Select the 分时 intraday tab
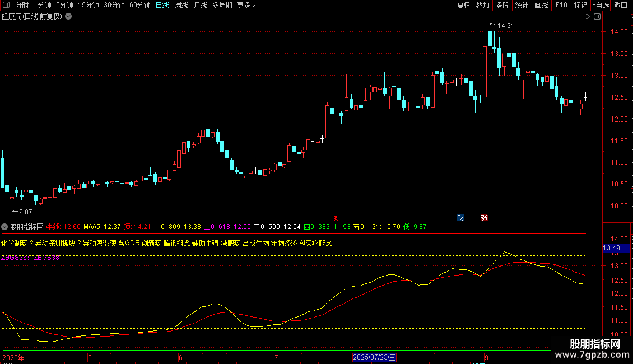This screenshot has height=364, width=633. pos(22,5)
